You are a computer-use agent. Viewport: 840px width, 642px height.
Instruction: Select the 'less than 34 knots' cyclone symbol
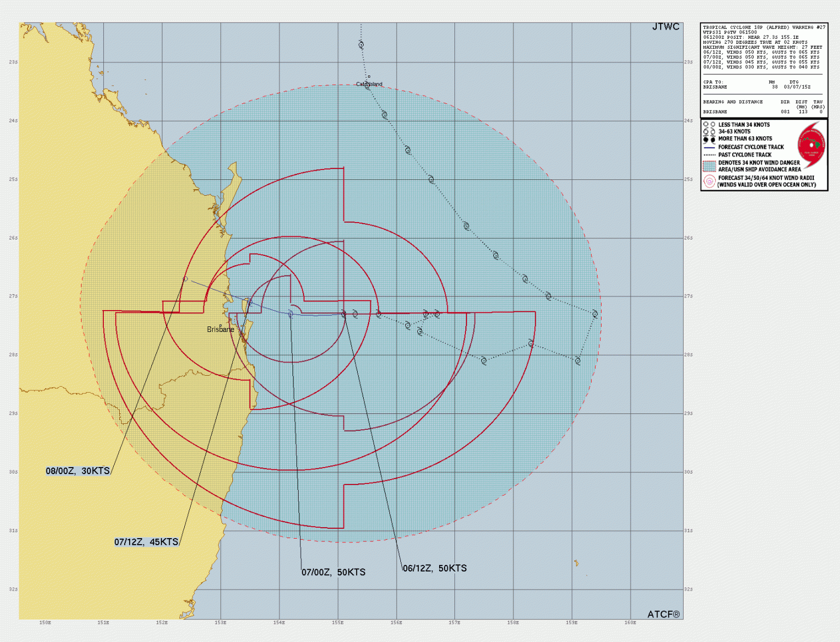pos(706,124)
